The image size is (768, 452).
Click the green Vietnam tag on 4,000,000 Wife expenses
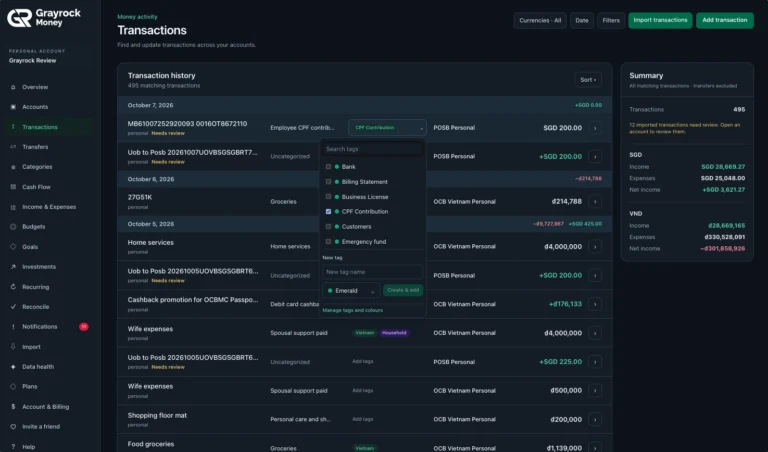pyautogui.click(x=364, y=333)
